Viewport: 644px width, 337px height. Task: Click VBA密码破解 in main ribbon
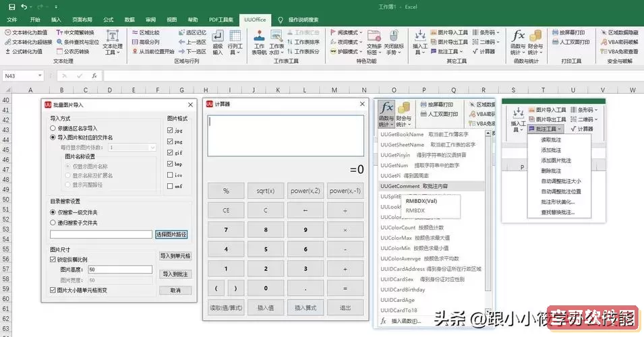coord(619,42)
